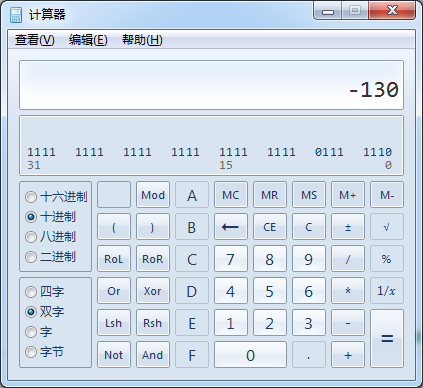Click the lowest 1110 bit group in binary display
This screenshot has width=423, height=388.
pos(377,152)
